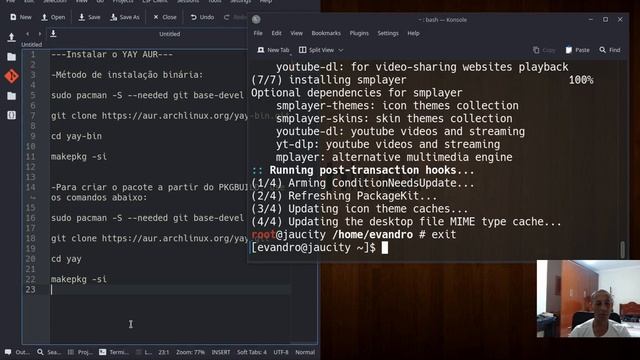Click Find in Konsole toolbar

609,50
